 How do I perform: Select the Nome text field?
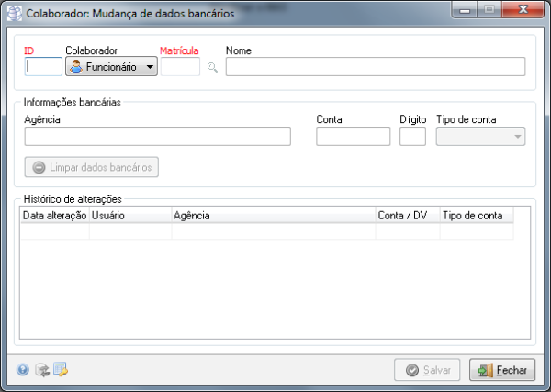(375, 66)
